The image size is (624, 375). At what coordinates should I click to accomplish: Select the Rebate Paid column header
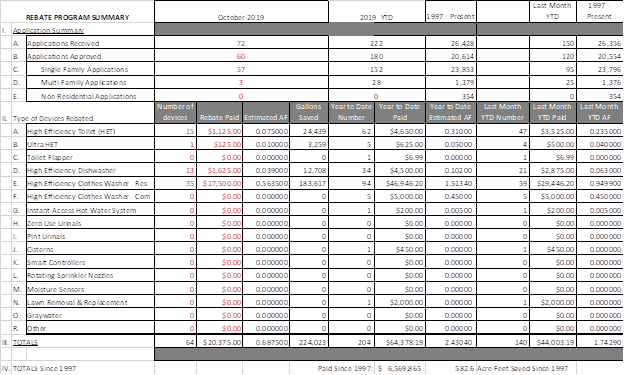[x=219, y=117]
